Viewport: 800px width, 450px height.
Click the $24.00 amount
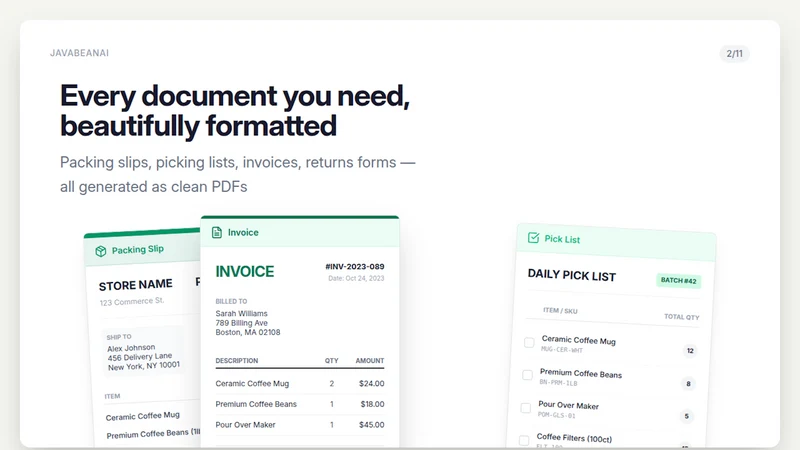click(372, 384)
